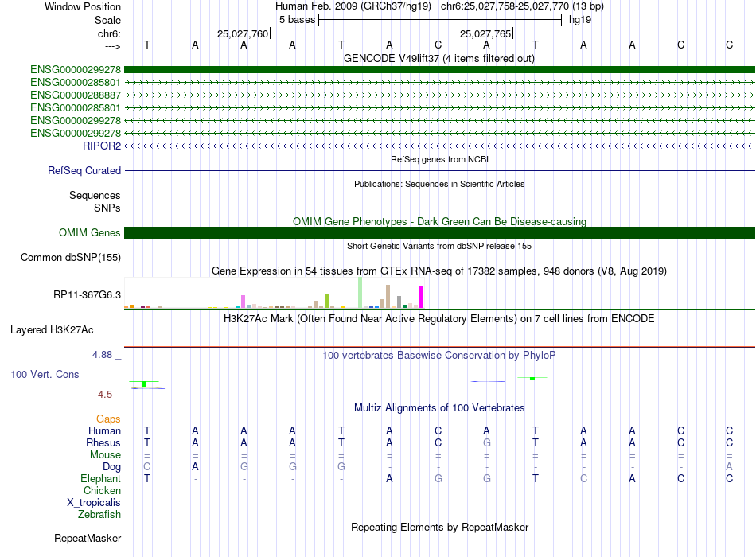Click Publications: Sequences in Scientific Articles title
The image size is (756, 557).
[x=439, y=184]
